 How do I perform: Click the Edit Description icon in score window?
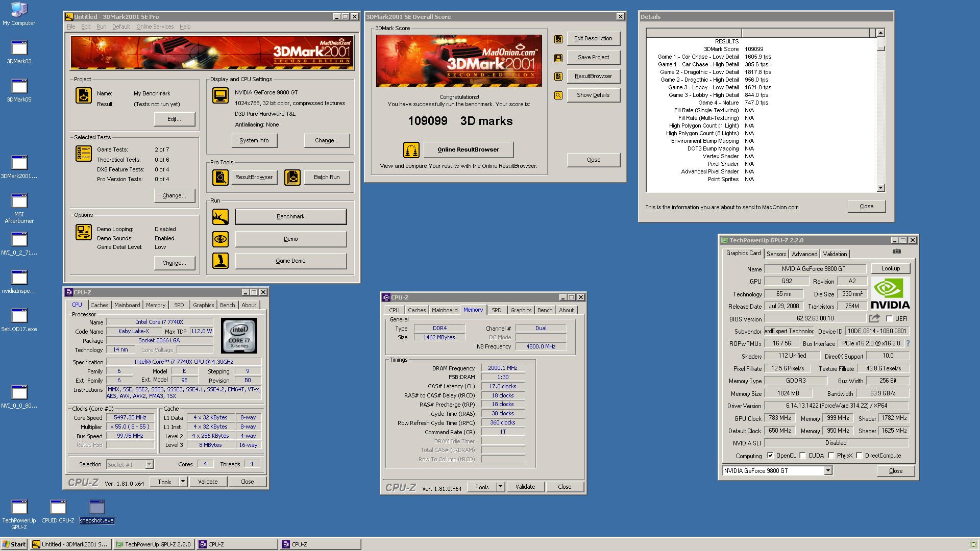coord(558,39)
